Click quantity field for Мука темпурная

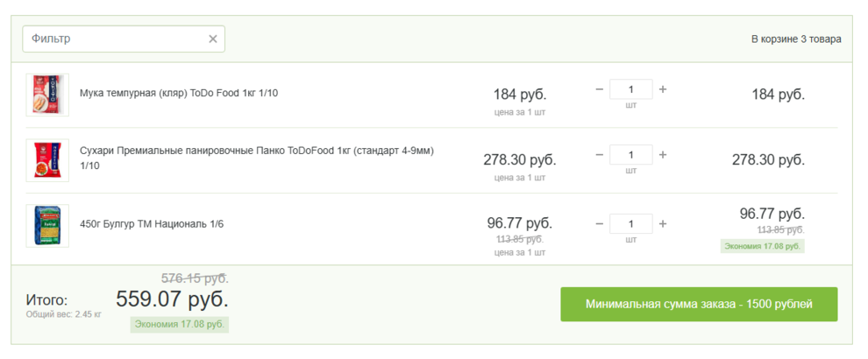tap(631, 89)
